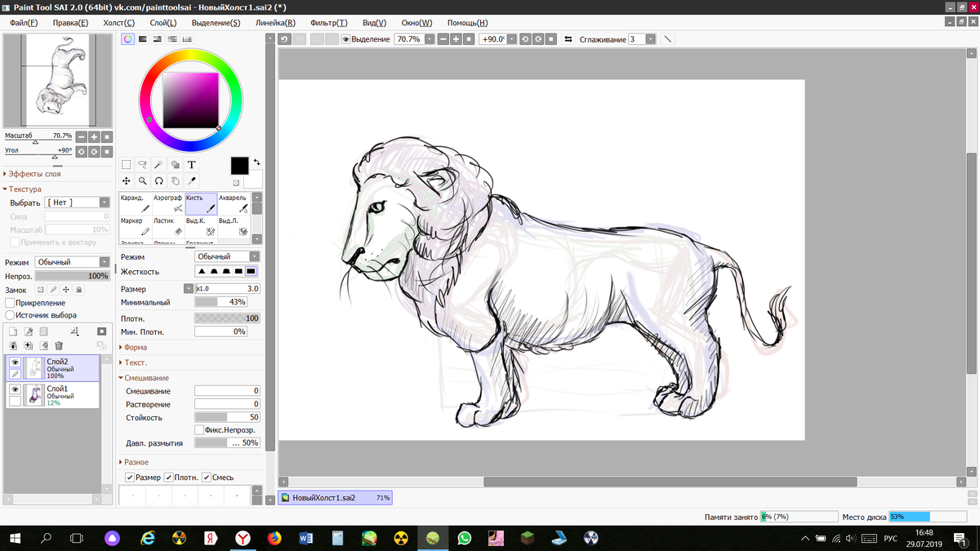Adjust the Стойкость slider
This screenshot has height=551, width=980.
click(227, 417)
